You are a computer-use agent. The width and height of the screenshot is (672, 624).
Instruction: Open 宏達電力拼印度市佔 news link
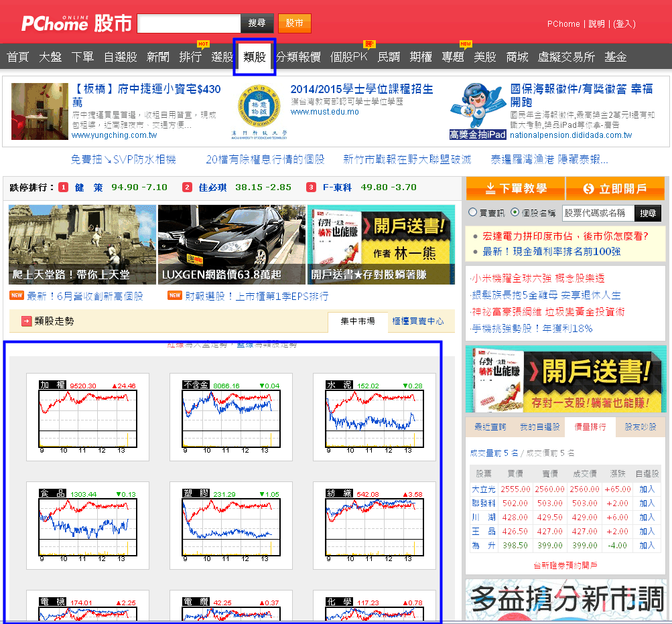tap(565, 236)
